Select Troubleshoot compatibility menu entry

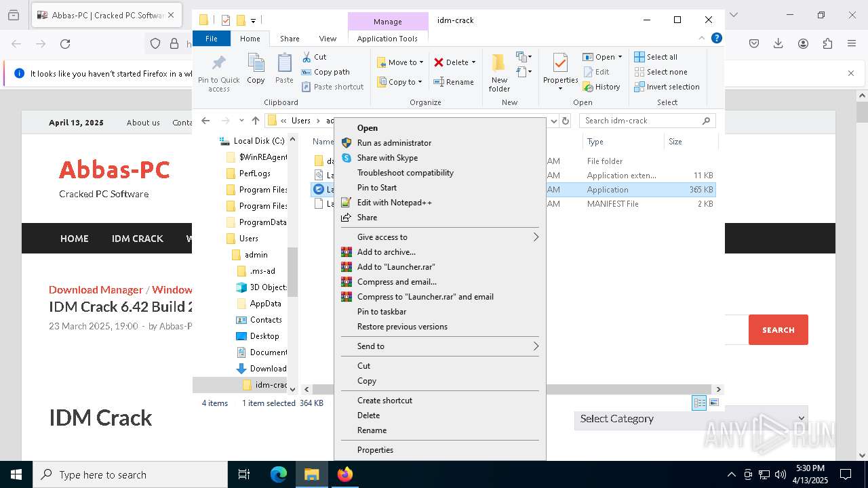click(440, 173)
